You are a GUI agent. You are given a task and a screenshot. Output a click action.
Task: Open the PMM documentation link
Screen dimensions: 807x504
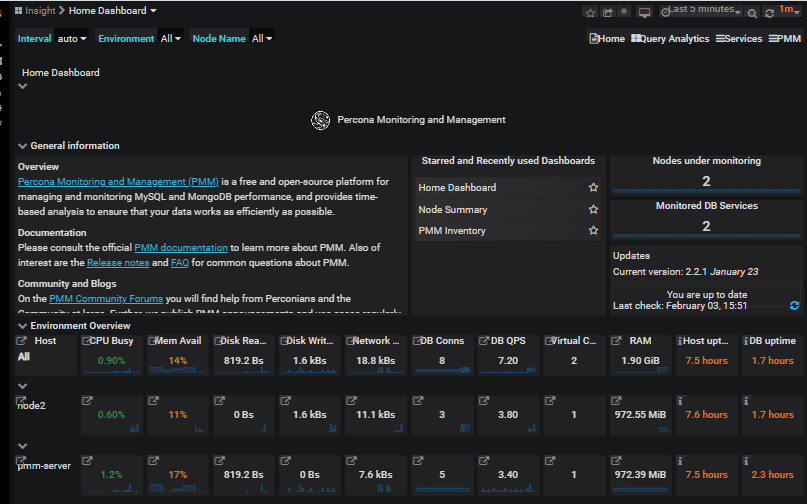181,248
